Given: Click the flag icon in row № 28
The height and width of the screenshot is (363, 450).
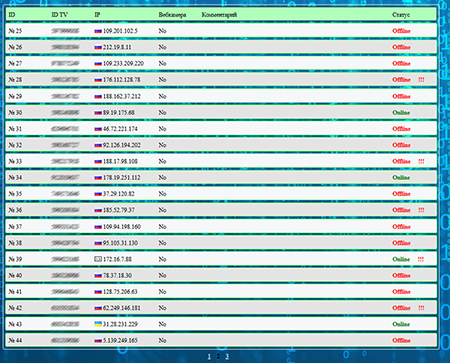Looking at the screenshot, I should point(98,80).
